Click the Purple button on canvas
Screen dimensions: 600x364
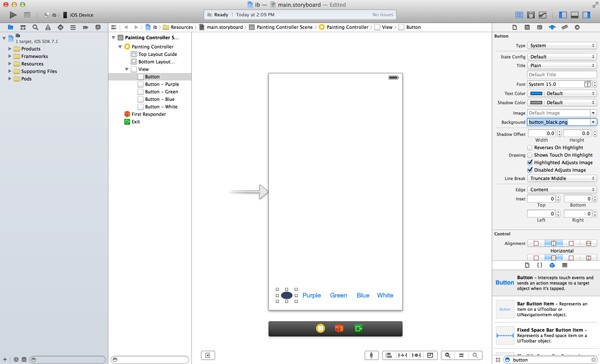pos(311,295)
